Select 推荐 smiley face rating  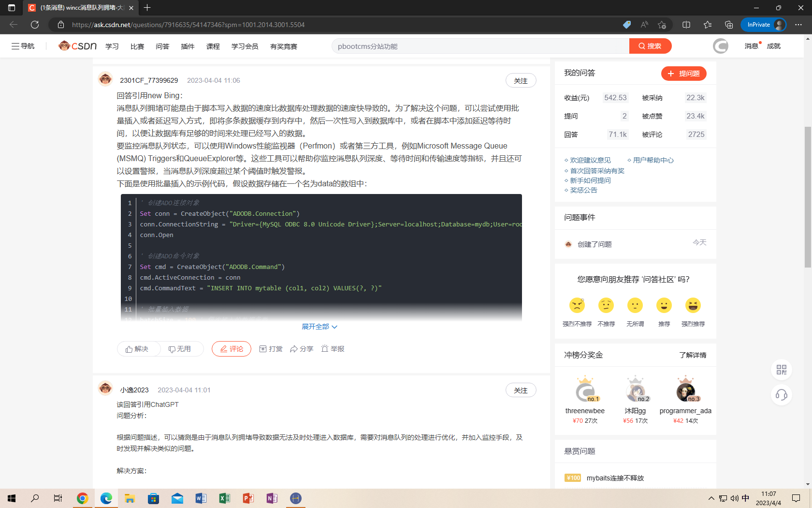[x=664, y=305]
